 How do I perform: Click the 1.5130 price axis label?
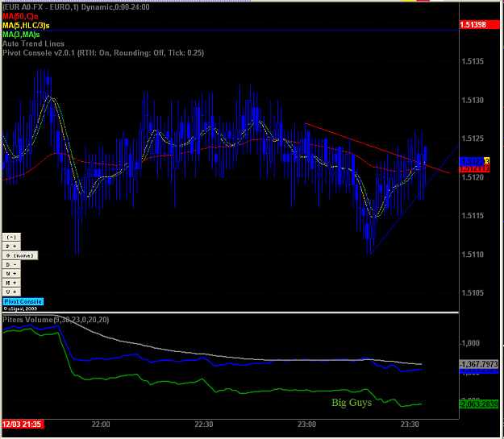[x=473, y=101]
